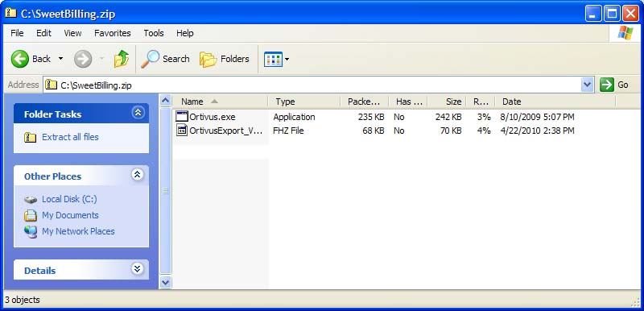The height and width of the screenshot is (311, 644).
Task: Click the greyed Forward arrow button
Action: point(83,59)
